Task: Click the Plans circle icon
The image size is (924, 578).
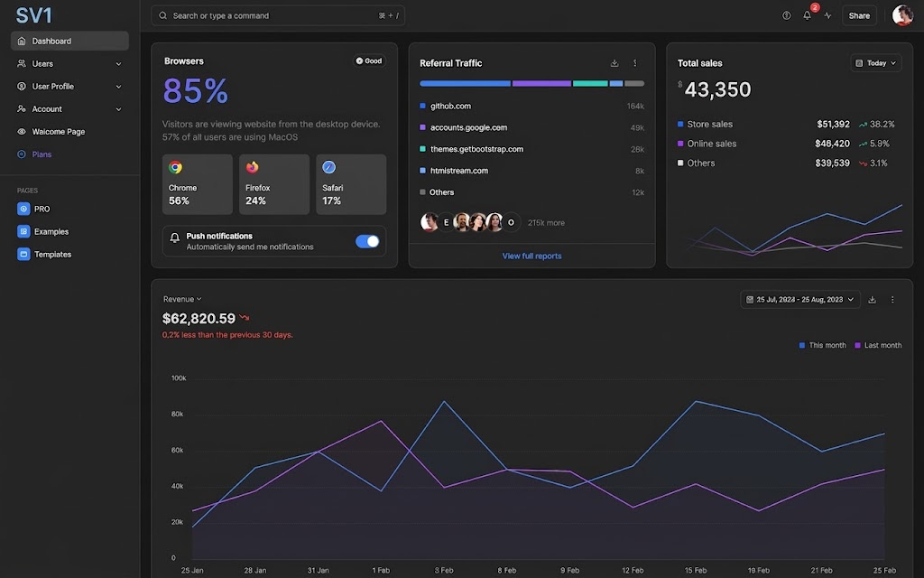Action: click(22, 154)
